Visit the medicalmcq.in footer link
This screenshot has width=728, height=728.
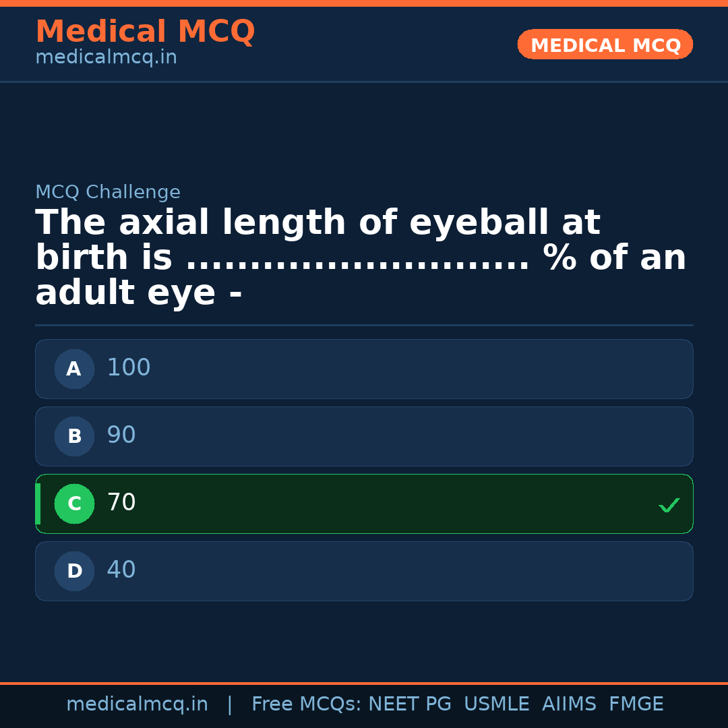(138, 703)
